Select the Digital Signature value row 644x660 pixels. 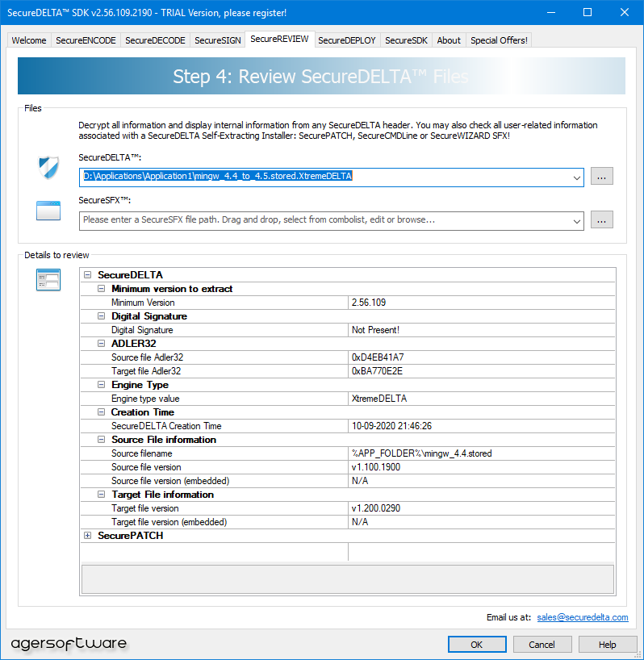[348, 330]
